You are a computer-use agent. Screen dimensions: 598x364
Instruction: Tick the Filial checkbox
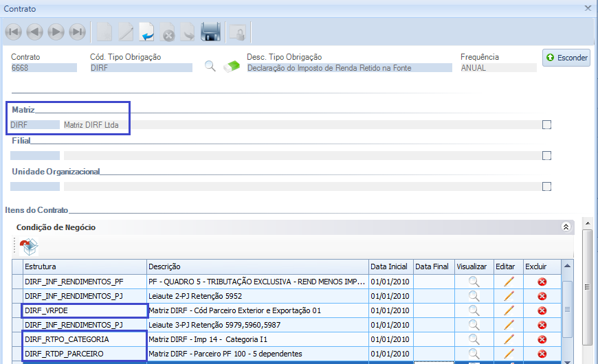[546, 156]
